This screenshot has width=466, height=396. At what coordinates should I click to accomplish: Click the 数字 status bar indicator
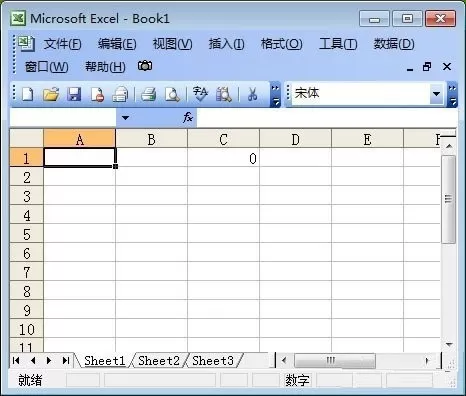tap(297, 380)
